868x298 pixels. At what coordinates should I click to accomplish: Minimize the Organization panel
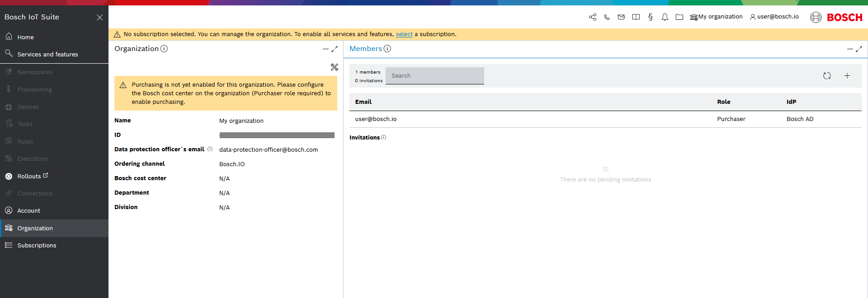click(325, 49)
